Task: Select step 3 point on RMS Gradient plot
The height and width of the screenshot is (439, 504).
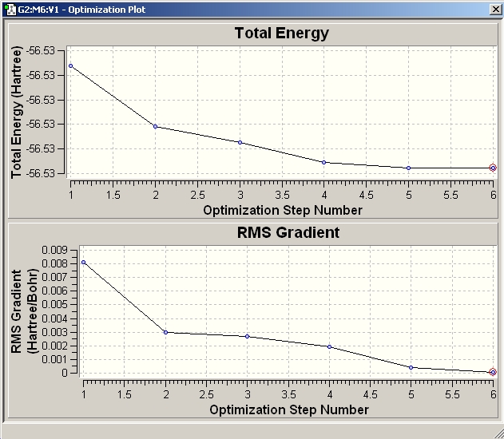Action: tap(247, 337)
